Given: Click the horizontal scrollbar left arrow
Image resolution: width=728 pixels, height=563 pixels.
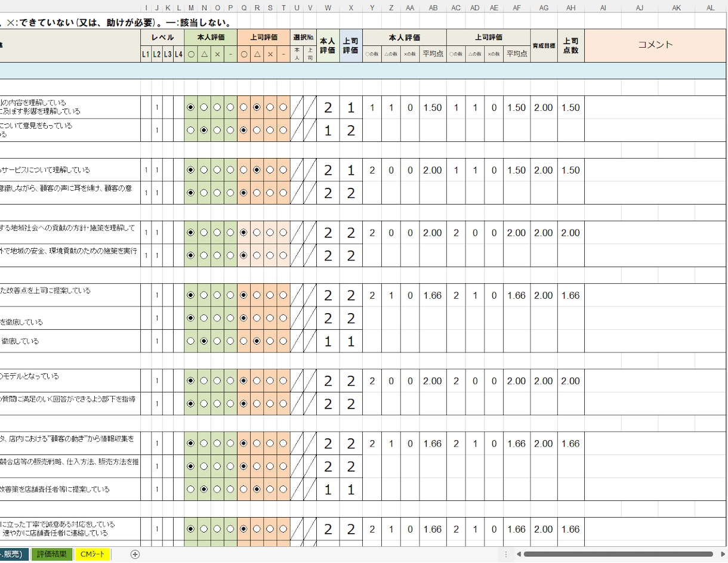Looking at the screenshot, I should pos(519,554).
